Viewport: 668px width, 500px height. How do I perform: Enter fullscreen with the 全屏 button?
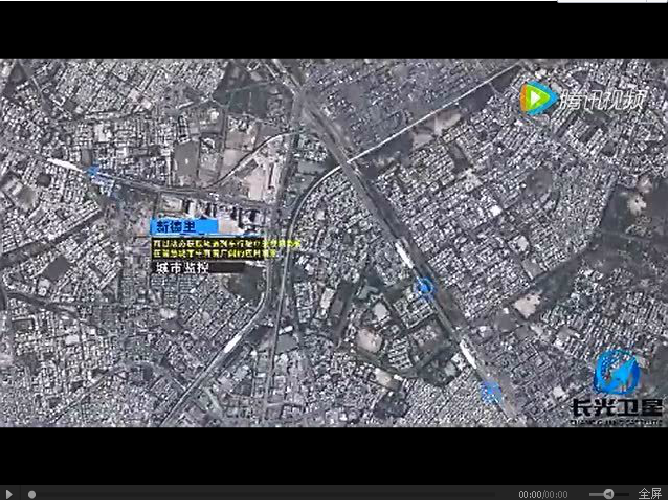[x=649, y=494]
